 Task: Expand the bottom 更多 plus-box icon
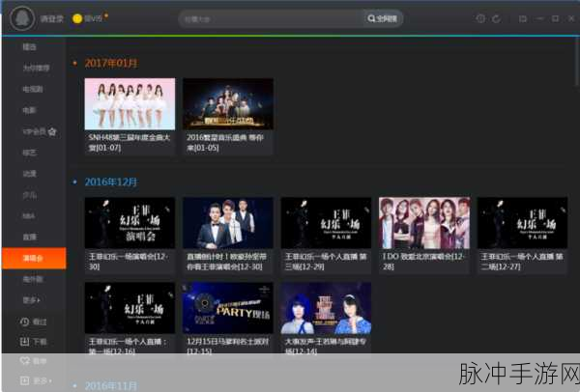24,380
